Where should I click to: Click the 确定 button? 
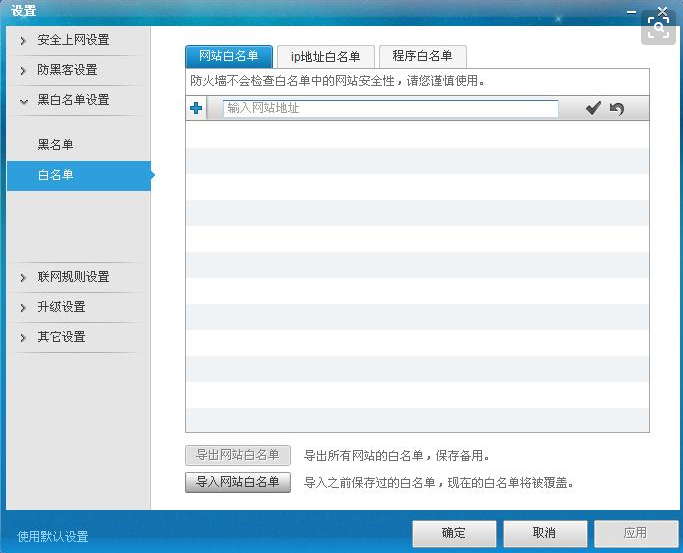click(454, 533)
